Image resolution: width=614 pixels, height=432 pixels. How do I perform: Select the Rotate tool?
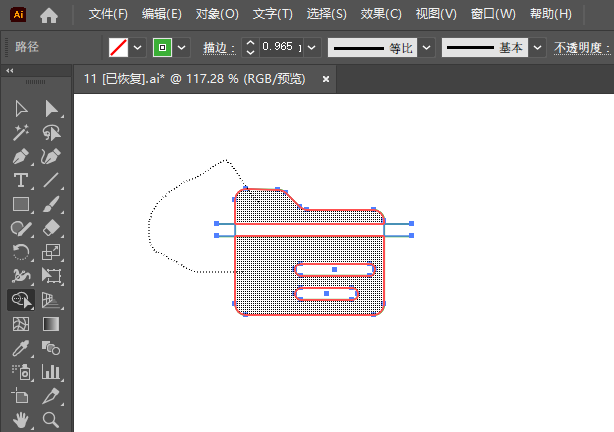coord(21,252)
